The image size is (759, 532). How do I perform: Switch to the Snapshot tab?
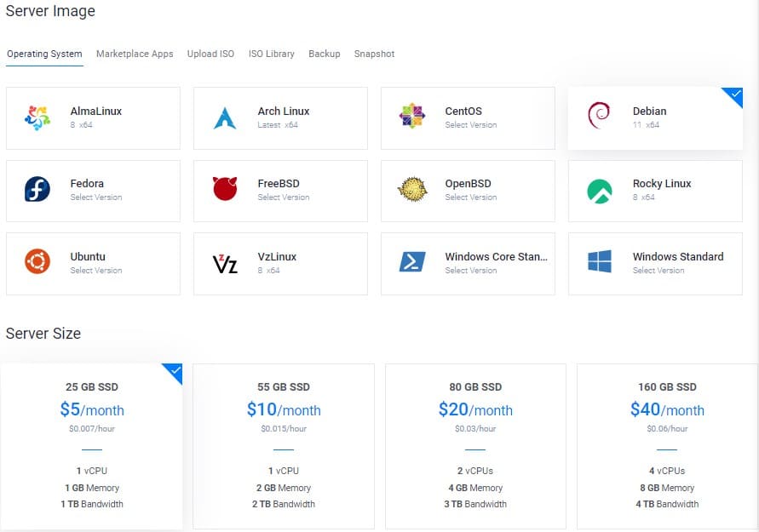[374, 54]
